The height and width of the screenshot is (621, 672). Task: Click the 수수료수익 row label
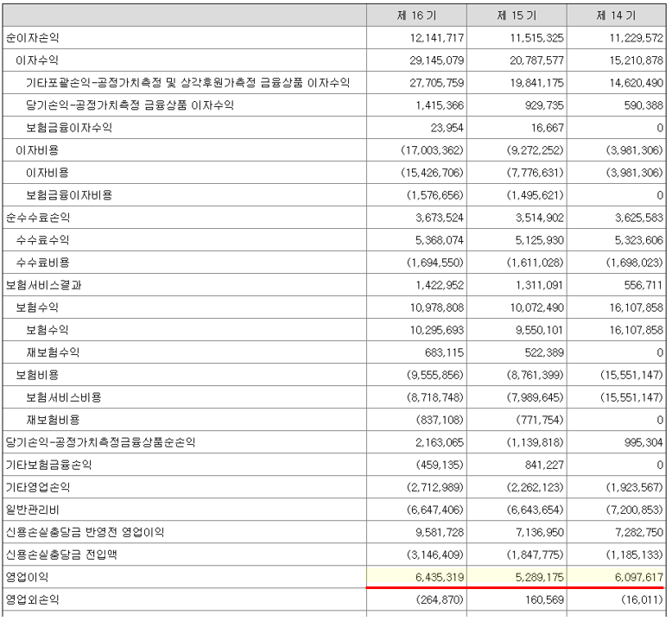click(42, 240)
